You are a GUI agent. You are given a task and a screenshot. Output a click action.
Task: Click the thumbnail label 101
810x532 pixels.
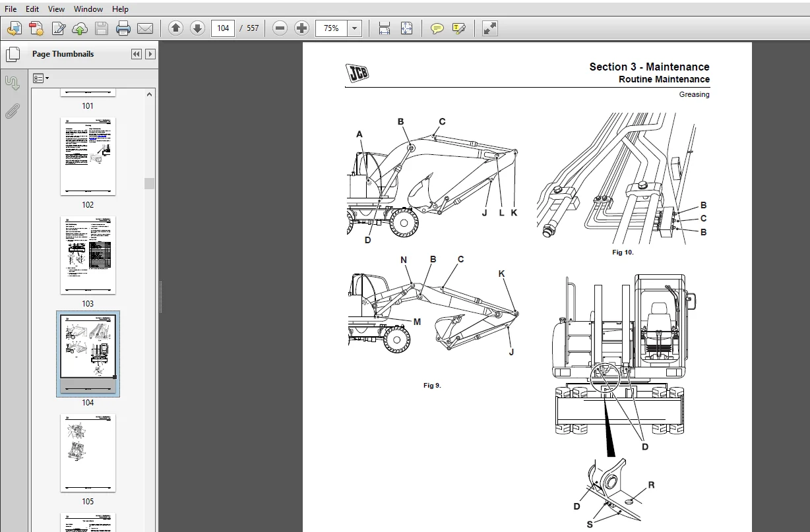88,105
